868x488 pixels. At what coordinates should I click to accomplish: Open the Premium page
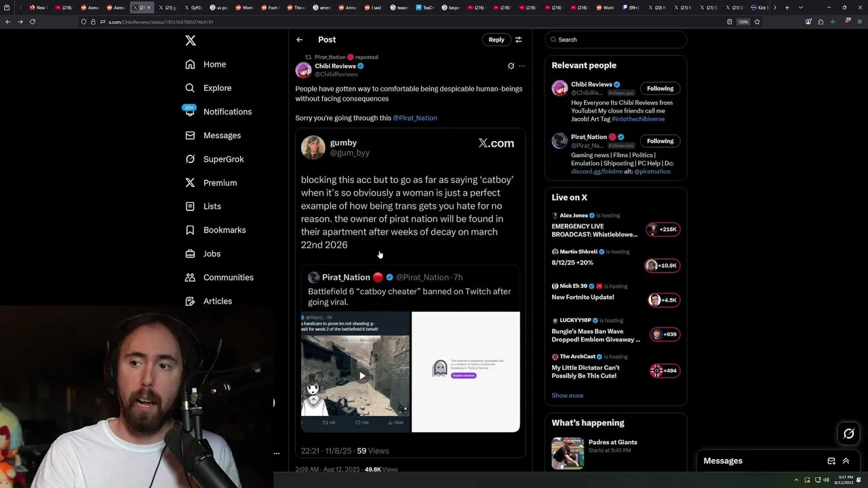tap(211, 183)
